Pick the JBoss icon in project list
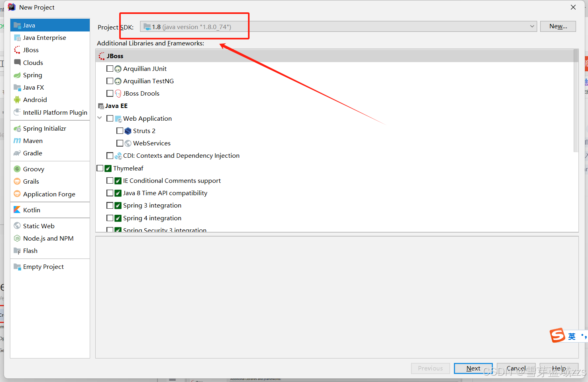Image resolution: width=588 pixels, height=382 pixels. point(17,50)
